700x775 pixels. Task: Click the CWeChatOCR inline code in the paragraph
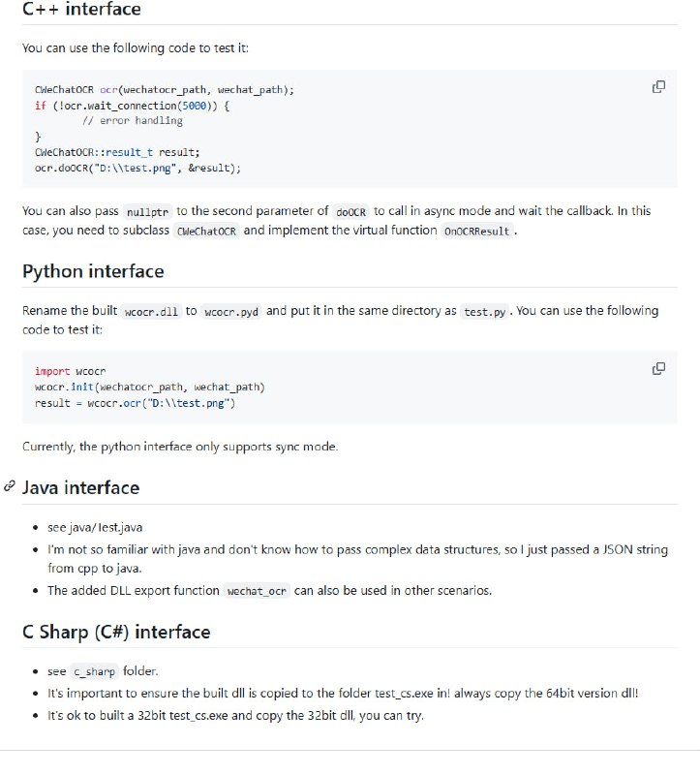tap(206, 232)
